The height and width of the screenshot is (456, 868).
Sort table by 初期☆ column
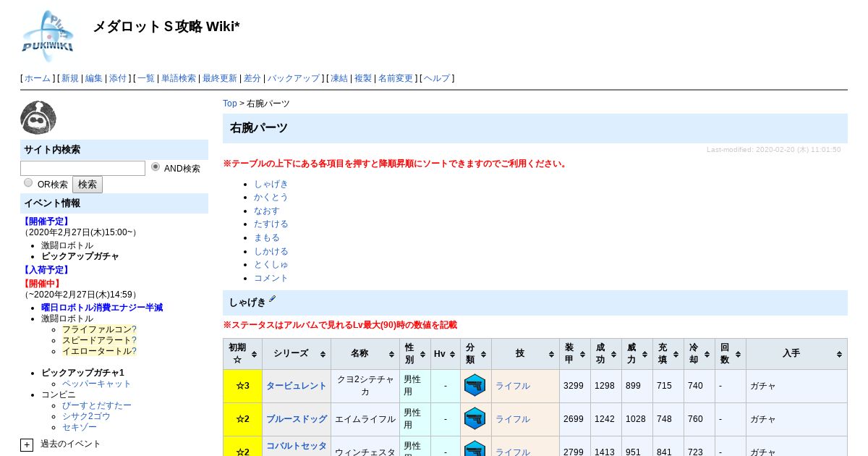(242, 354)
